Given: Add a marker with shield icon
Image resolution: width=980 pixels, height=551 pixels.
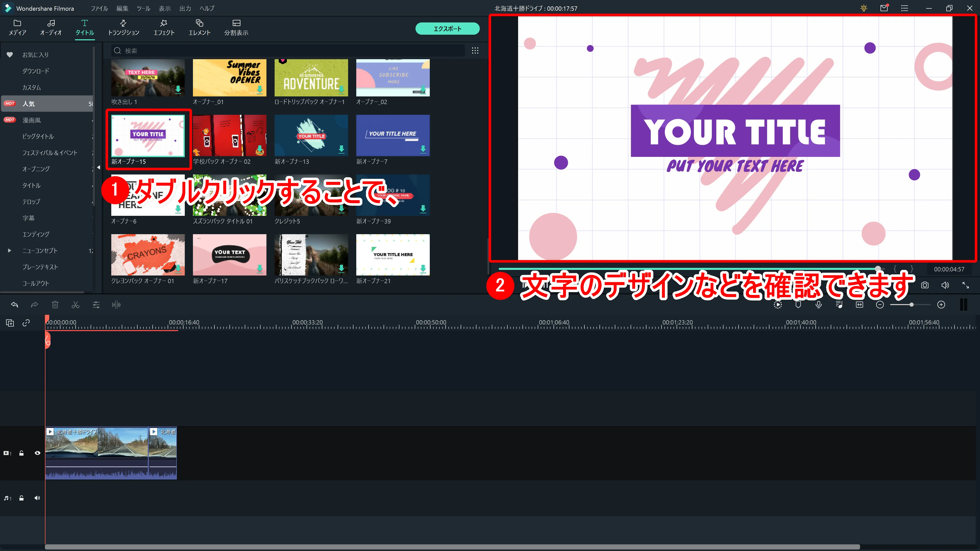Looking at the screenshot, I should click(x=799, y=305).
